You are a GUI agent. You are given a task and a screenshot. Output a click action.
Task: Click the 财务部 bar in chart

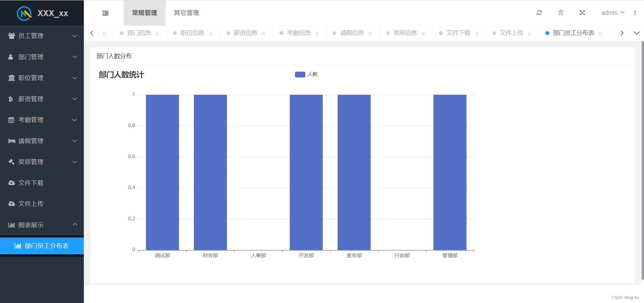(x=210, y=172)
